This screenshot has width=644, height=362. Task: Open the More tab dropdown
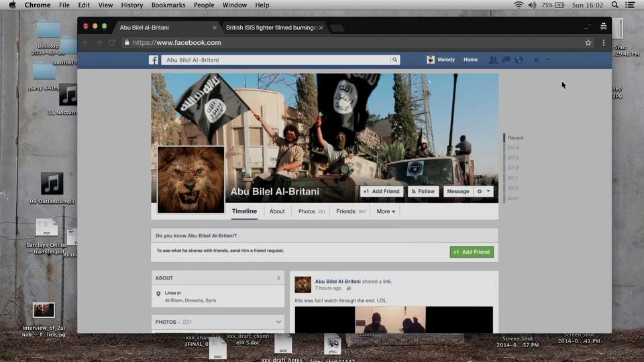pyautogui.click(x=386, y=211)
